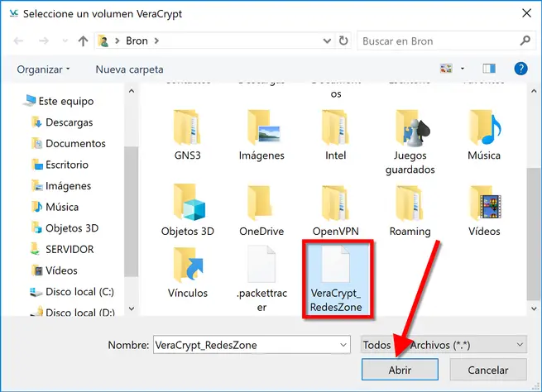This screenshot has width=542, height=392.
Task: Select the OneDrive folder
Action: pos(261,210)
